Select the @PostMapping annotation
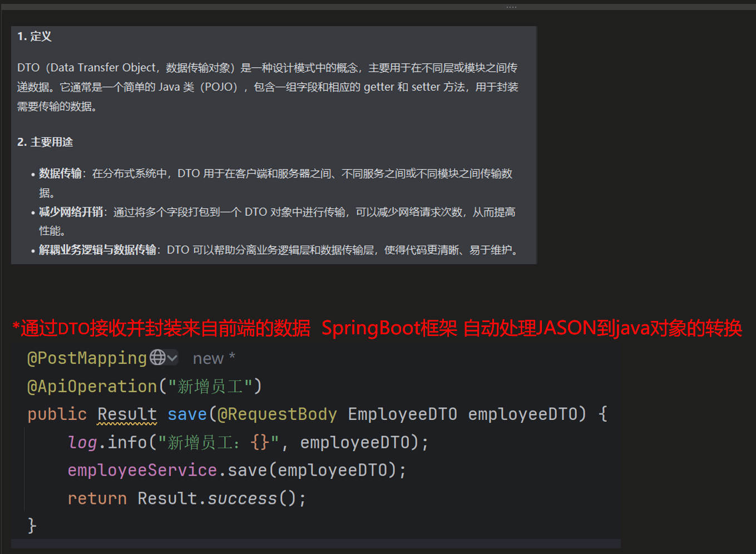The width and height of the screenshot is (756, 554). click(x=87, y=358)
